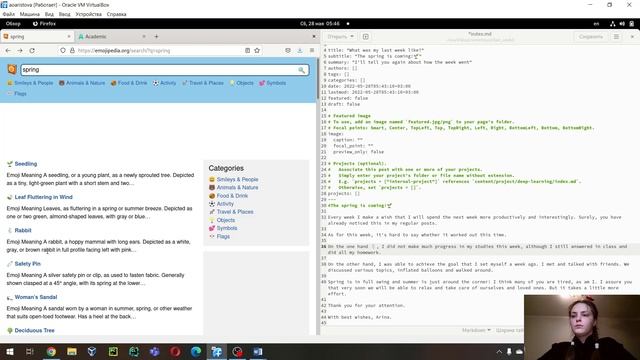Open a new Firefox tab
This screenshot has height=360, width=640.
pyautogui.click(x=156, y=36)
